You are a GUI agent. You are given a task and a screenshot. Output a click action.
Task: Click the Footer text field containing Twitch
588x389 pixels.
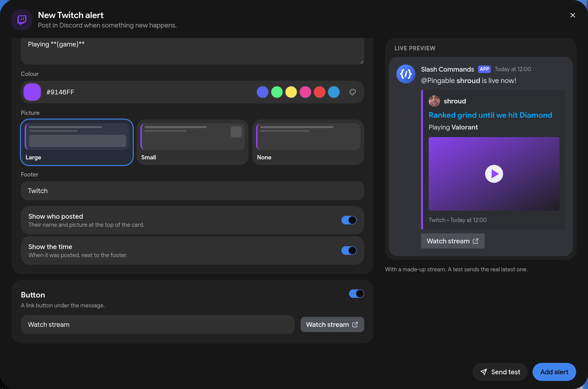coord(193,191)
